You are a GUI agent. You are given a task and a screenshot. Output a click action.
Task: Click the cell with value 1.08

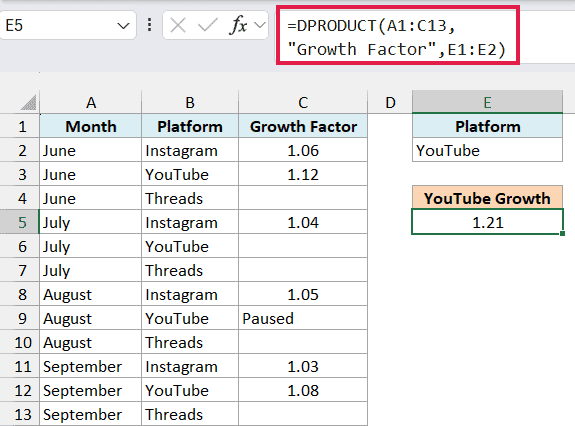(303, 390)
